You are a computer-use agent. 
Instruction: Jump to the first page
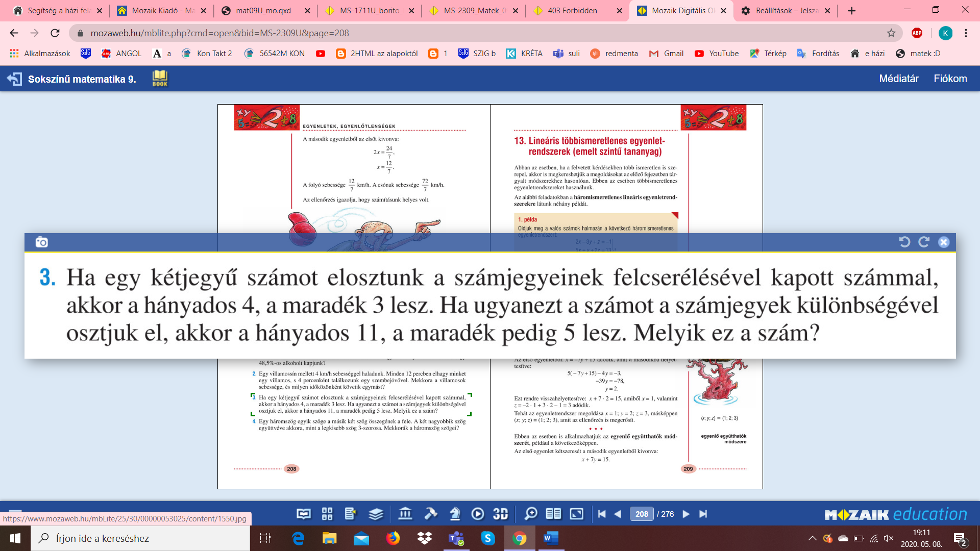602,514
